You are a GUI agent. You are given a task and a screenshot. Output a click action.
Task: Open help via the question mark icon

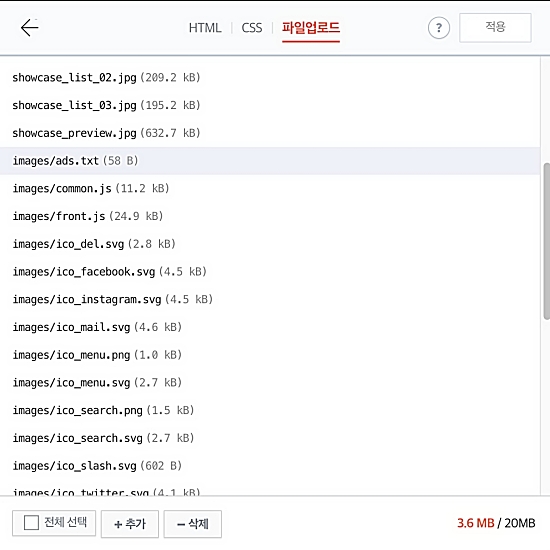click(438, 28)
